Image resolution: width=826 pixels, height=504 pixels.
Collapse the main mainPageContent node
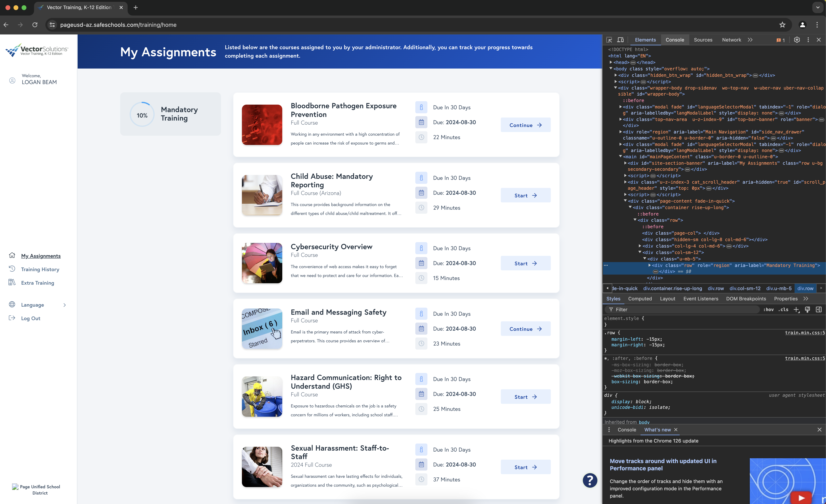click(621, 156)
